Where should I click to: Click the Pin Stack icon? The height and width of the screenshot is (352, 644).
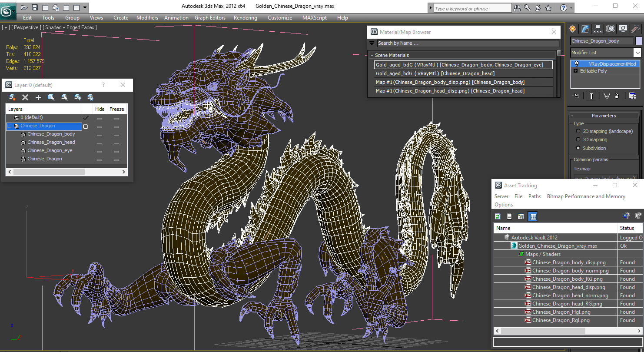(576, 96)
